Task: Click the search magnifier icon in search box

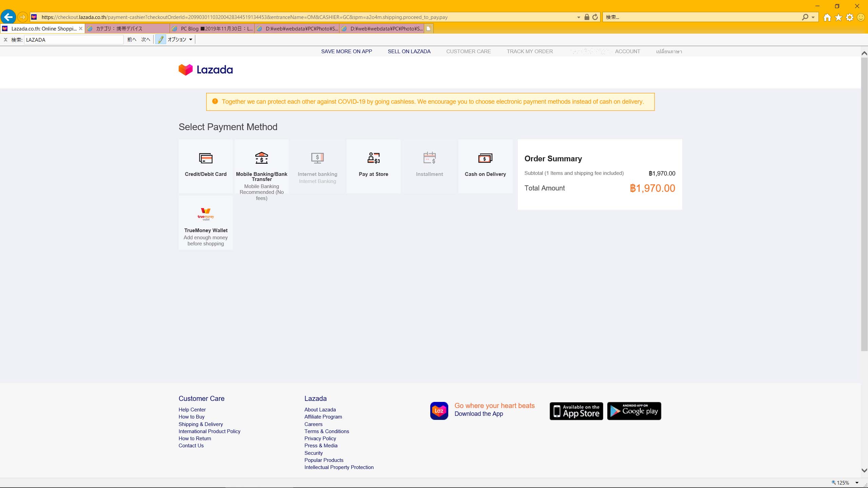Action: tap(805, 17)
